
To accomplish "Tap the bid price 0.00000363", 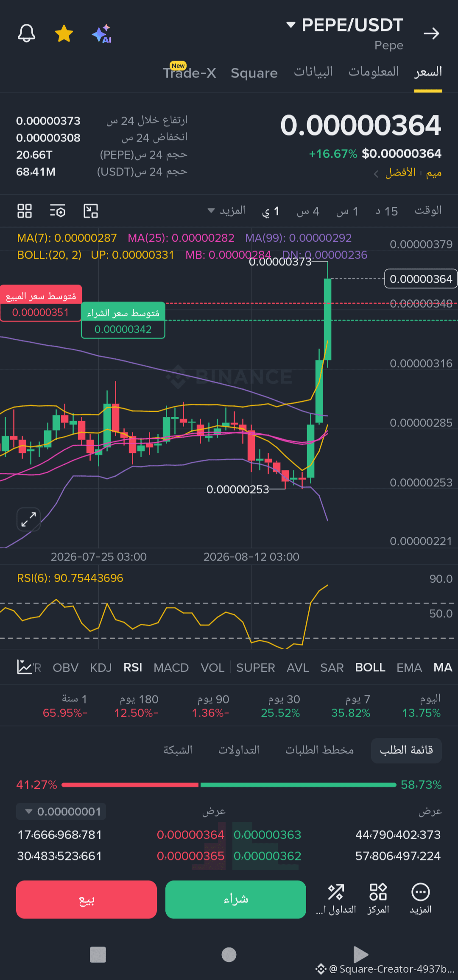I will click(267, 835).
